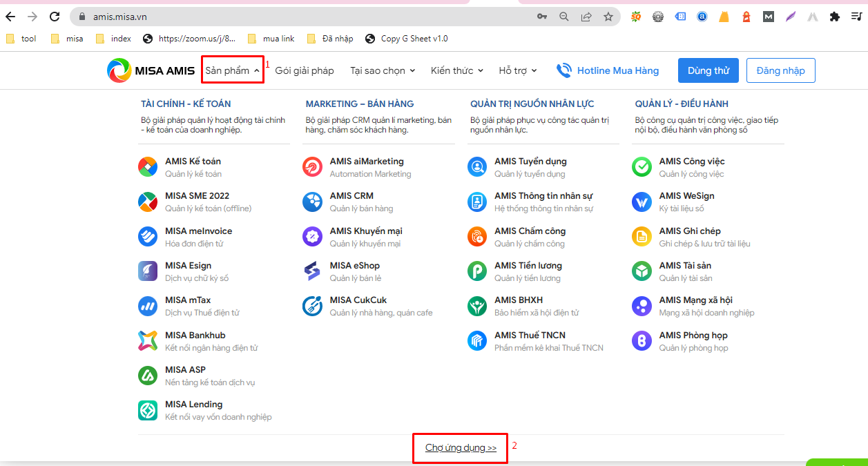868x466 pixels.
Task: Select the AMIS CRM icon
Action: point(312,202)
